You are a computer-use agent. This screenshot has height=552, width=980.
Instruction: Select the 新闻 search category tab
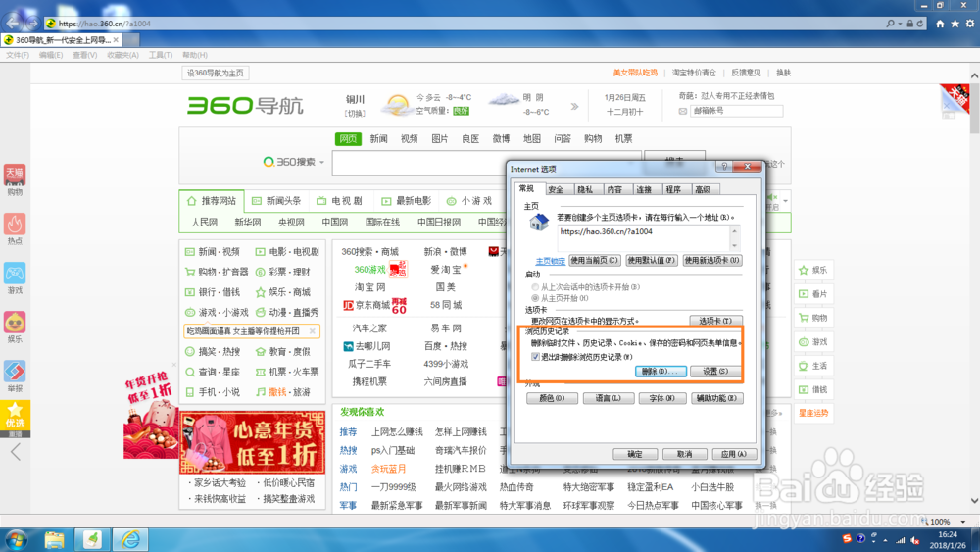[x=378, y=139]
